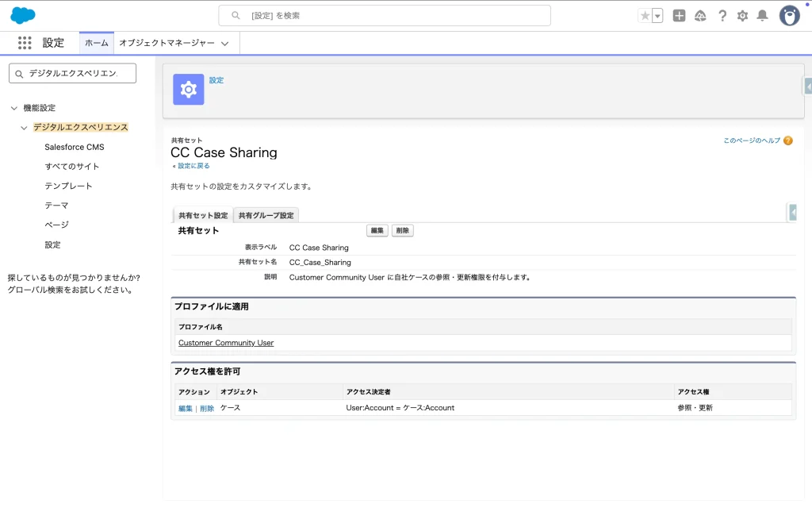This screenshot has width=812, height=508.
Task: Open the favorites list dropdown arrow
Action: pos(657,16)
